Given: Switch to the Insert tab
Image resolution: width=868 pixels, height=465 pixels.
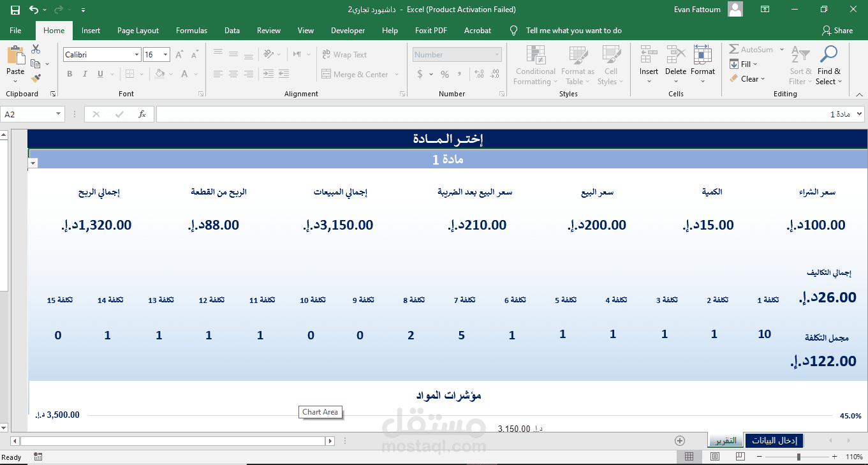Looking at the screenshot, I should (91, 31).
